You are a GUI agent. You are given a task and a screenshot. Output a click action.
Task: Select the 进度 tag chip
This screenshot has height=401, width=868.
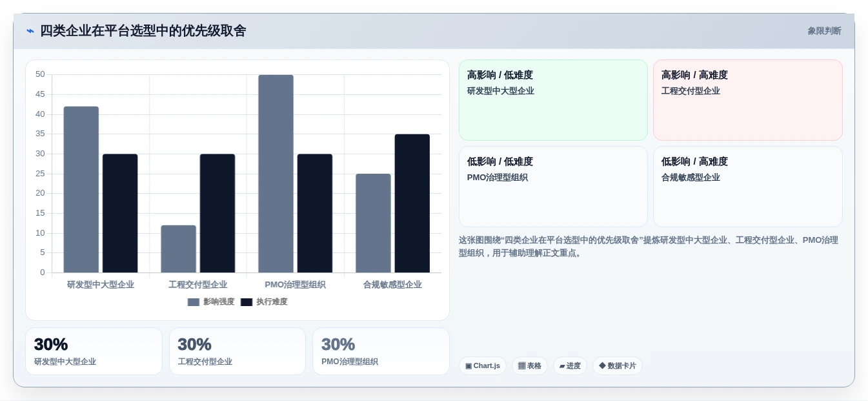coord(570,365)
